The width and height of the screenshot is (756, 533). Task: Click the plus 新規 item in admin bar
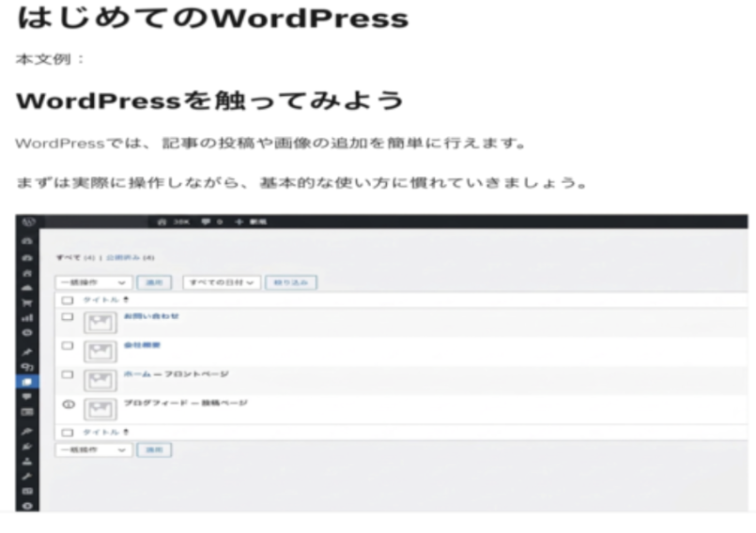(251, 221)
